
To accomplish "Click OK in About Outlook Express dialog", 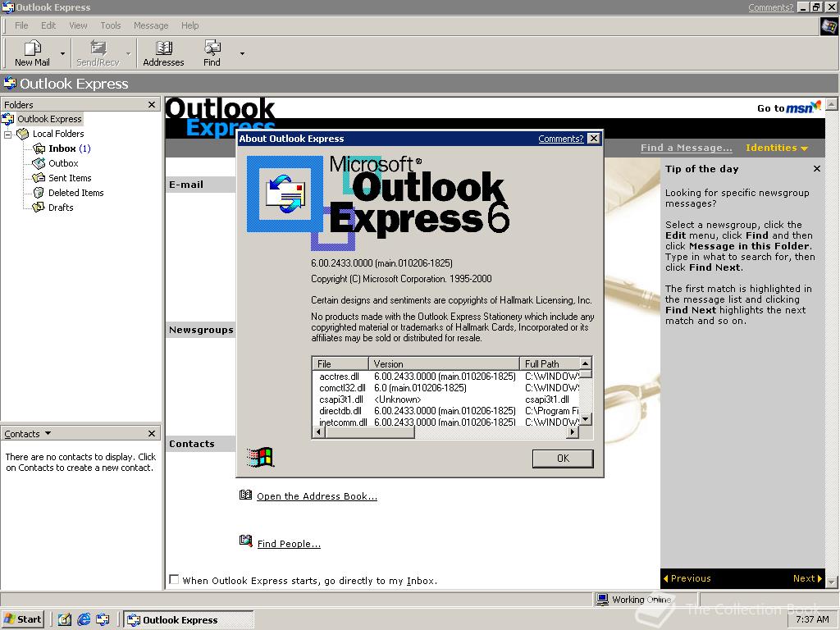I will point(563,459).
